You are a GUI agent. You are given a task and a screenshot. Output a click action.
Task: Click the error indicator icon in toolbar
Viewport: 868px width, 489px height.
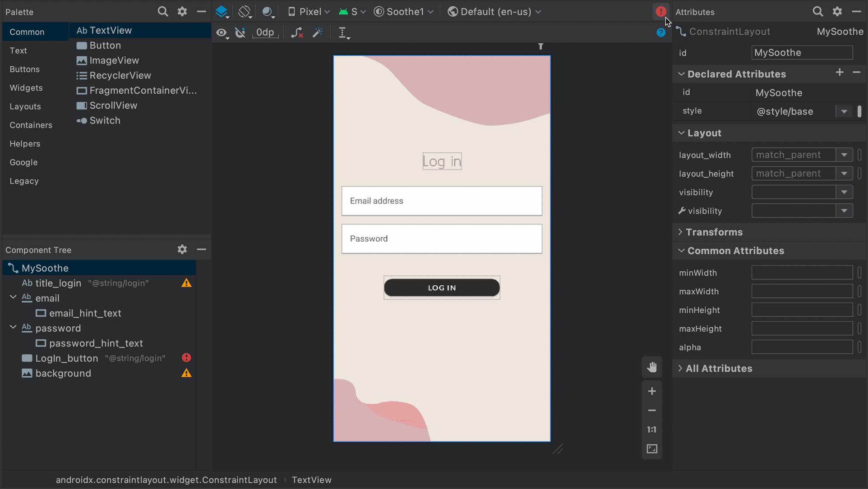tap(660, 11)
